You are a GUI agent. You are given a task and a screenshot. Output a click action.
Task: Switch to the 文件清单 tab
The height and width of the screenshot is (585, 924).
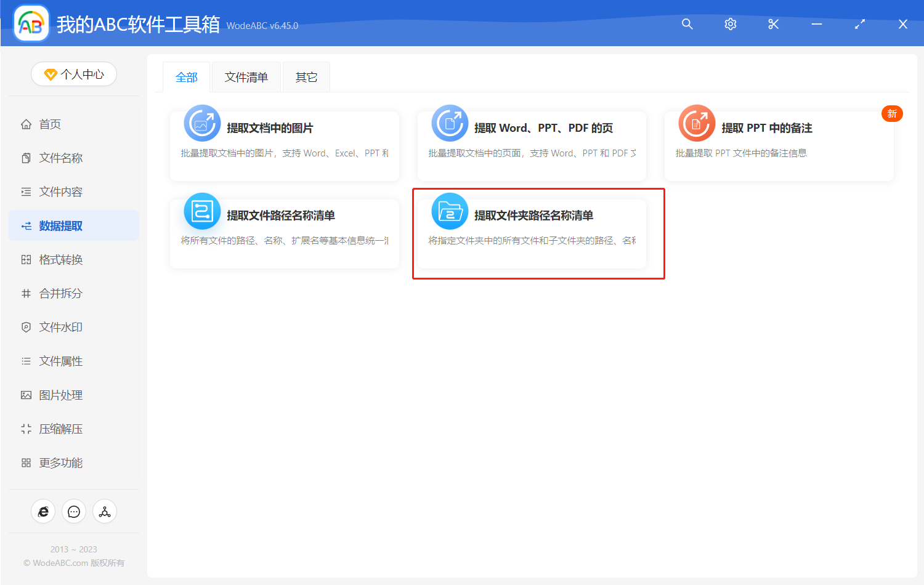click(246, 76)
